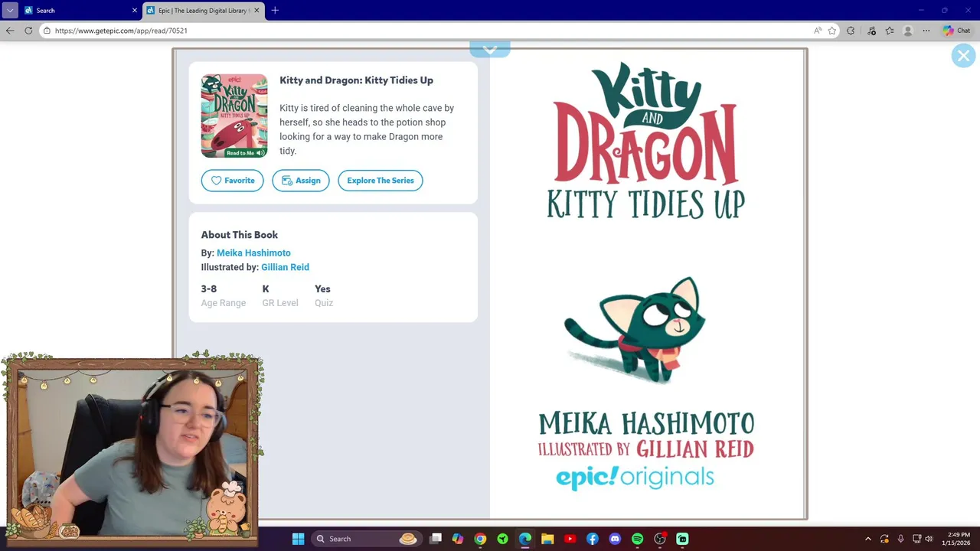Viewport: 980px width, 551px height.
Task: Close the Epic tab
Action: [x=257, y=11]
